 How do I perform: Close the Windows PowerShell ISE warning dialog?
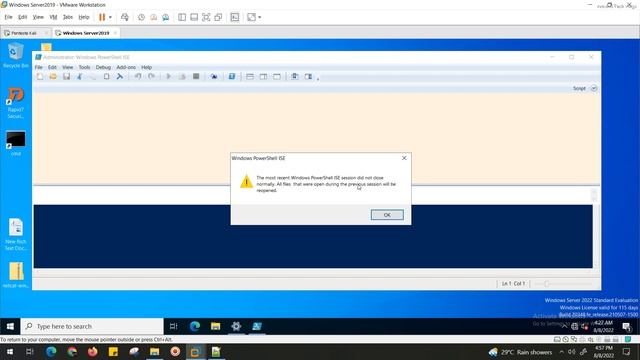point(404,158)
